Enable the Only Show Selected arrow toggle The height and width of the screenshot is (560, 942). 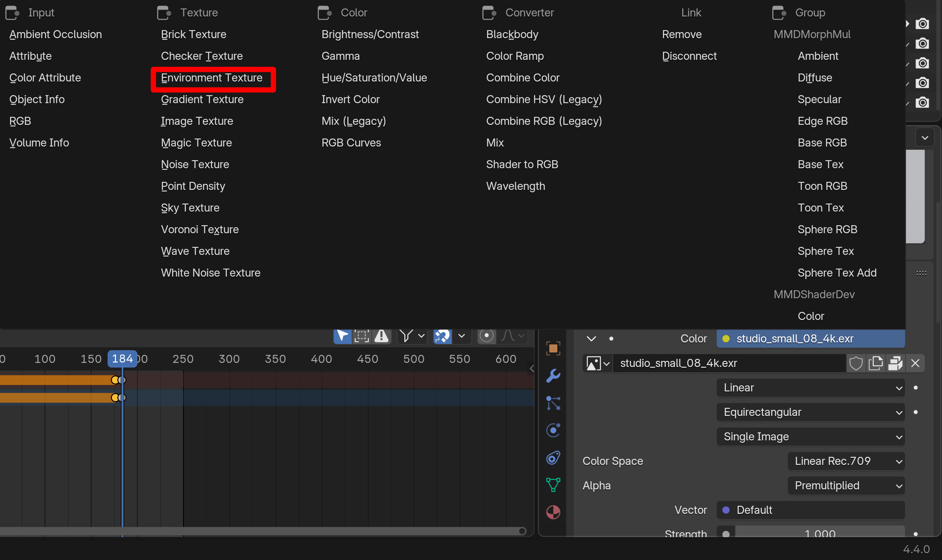point(343,336)
